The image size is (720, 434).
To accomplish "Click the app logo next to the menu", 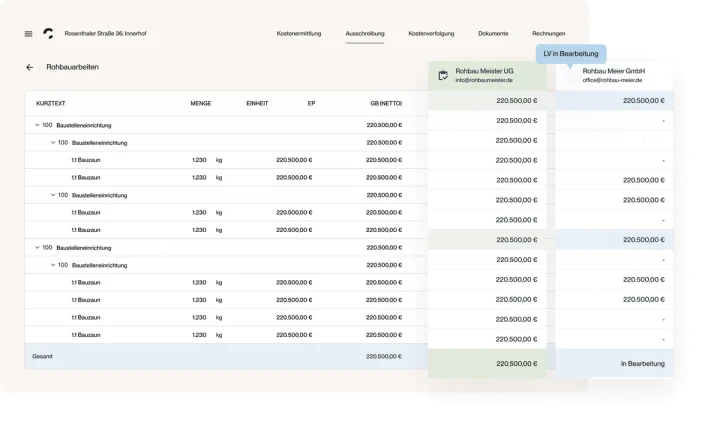I will coord(48,34).
